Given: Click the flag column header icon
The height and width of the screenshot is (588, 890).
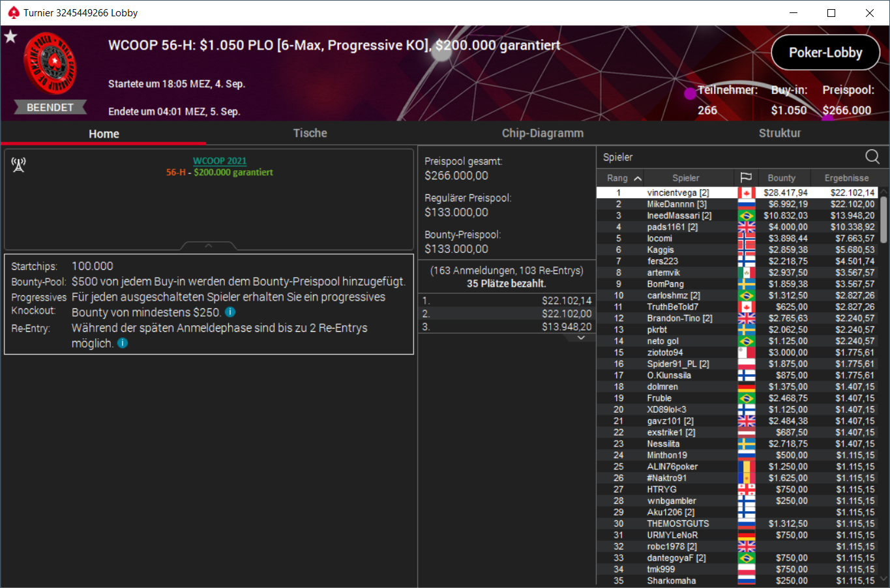Looking at the screenshot, I should point(747,178).
